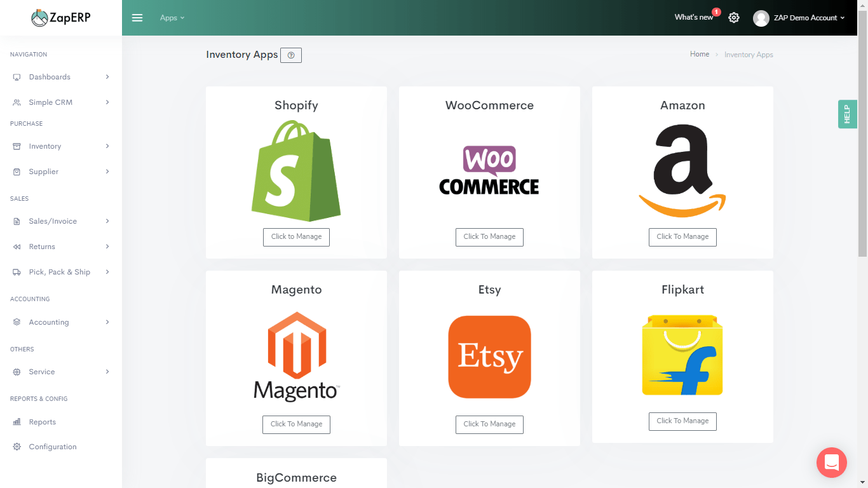Expand the Pick, Pack & Ship chevron
This screenshot has width=868, height=488.
(107, 272)
